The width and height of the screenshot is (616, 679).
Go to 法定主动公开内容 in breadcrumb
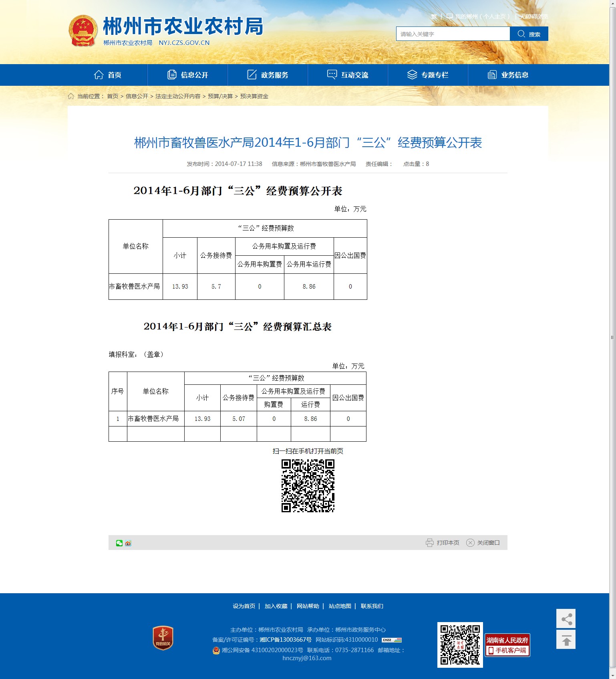point(178,96)
